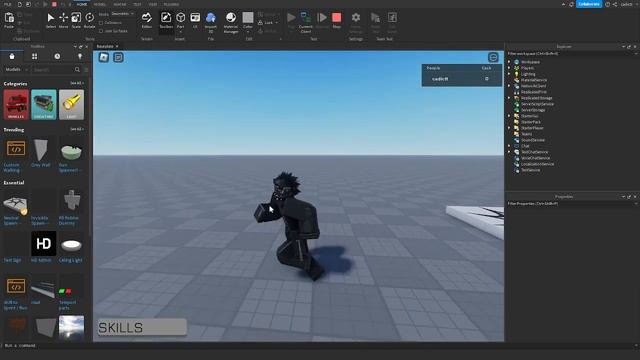Open chat icon in game viewport
This screenshot has width=640, height=360.
point(118,57)
